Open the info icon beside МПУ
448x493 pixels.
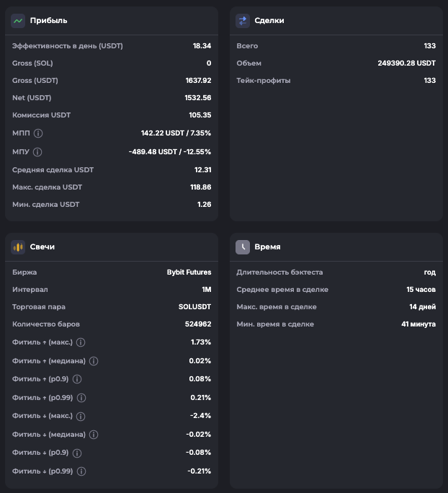pyautogui.click(x=37, y=152)
